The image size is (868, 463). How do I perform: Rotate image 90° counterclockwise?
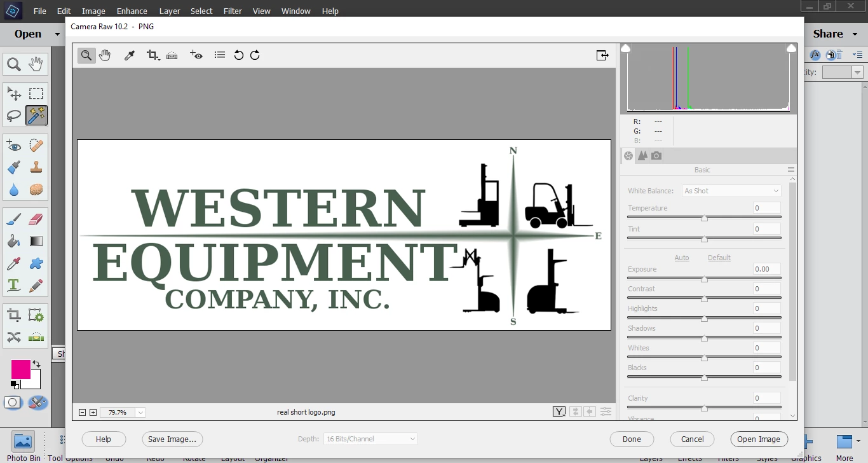(239, 55)
